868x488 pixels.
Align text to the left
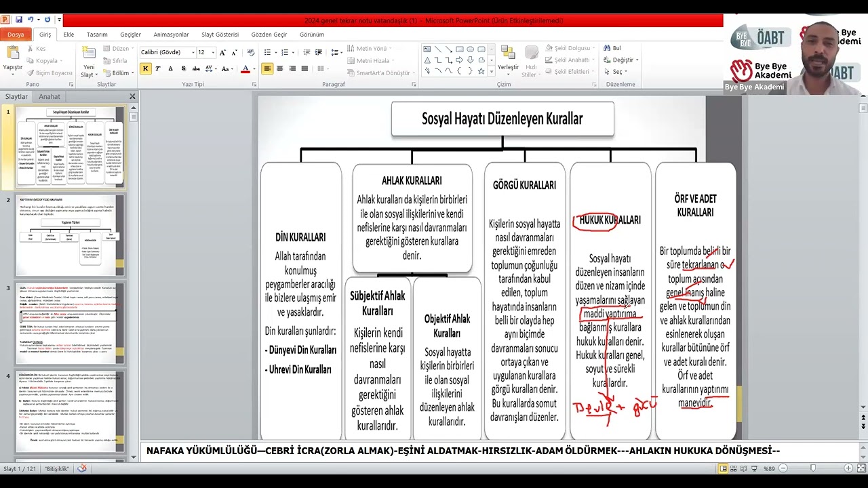point(268,68)
